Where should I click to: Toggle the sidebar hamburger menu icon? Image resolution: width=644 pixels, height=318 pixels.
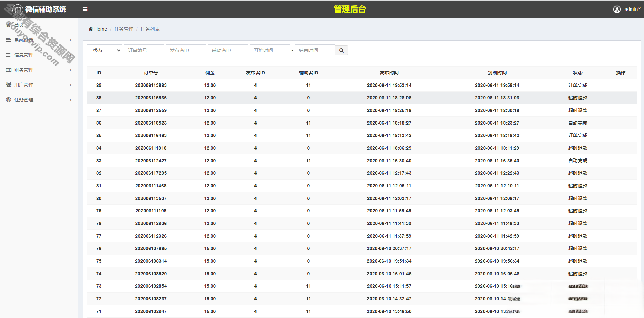[x=85, y=9]
